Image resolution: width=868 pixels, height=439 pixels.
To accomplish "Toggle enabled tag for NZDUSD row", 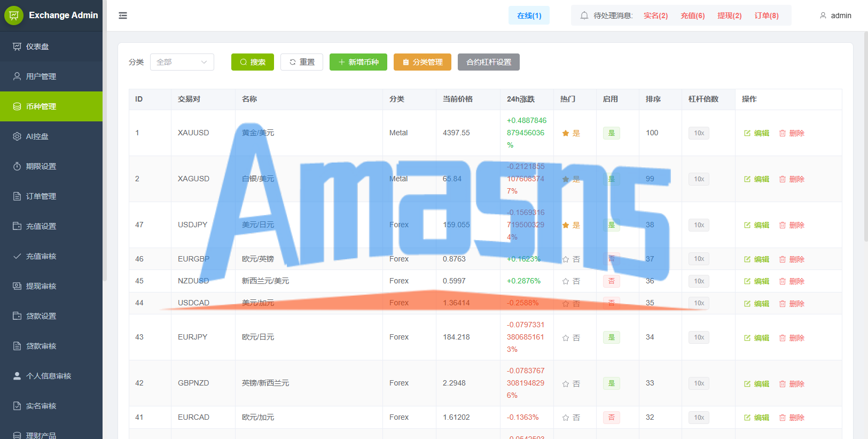I will tap(612, 281).
